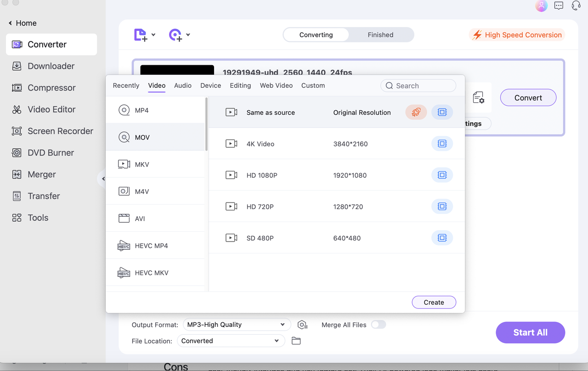Toggle the Merge All Files switch
The height and width of the screenshot is (371, 588).
point(378,325)
